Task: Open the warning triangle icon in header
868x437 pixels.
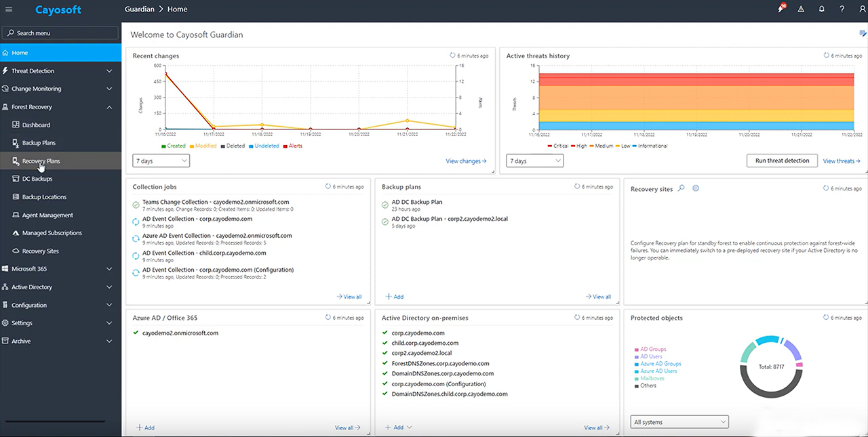Action: click(802, 9)
